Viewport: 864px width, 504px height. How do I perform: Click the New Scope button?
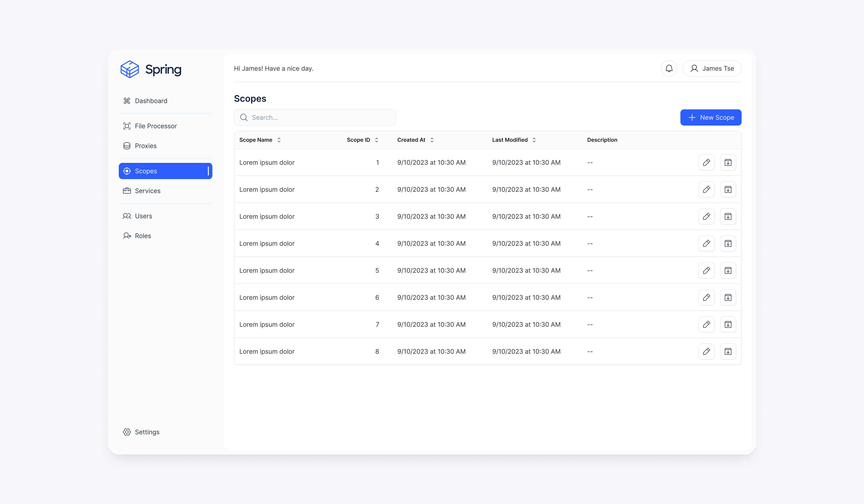710,118
